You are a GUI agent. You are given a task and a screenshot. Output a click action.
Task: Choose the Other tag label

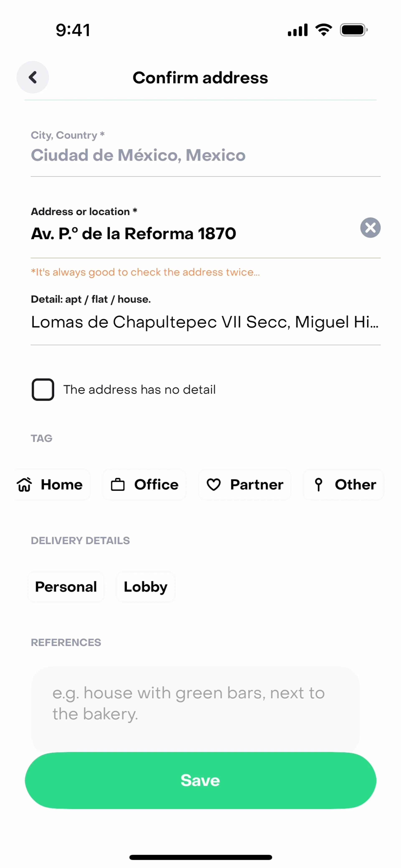click(355, 485)
